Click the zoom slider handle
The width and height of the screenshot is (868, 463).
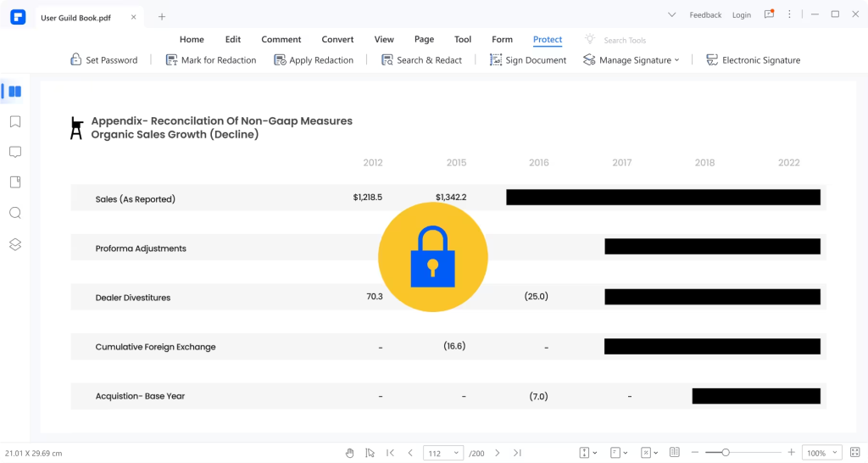[x=726, y=453]
